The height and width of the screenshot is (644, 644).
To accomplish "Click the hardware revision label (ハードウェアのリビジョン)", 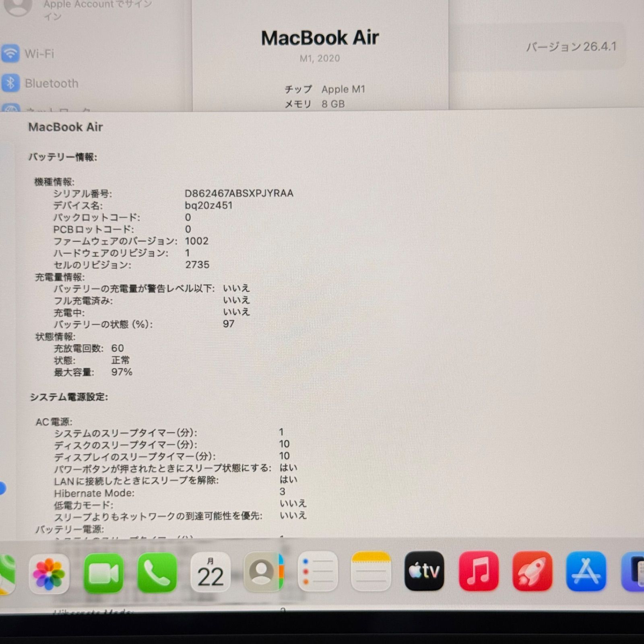I will pyautogui.click(x=111, y=253).
